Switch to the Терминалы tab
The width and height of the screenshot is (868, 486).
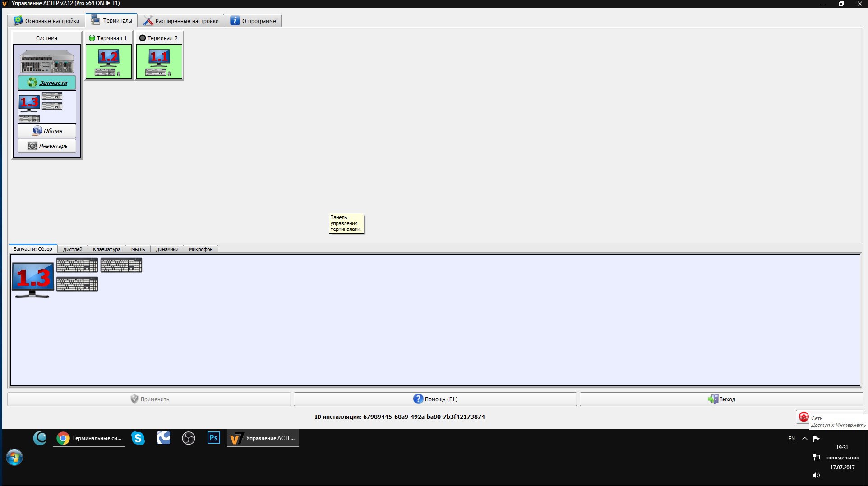tap(111, 20)
